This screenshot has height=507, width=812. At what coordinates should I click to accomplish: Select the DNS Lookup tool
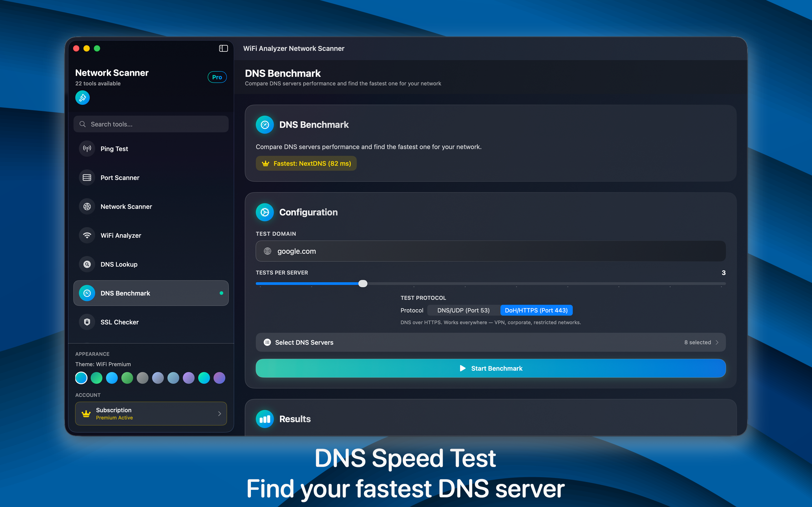tap(119, 264)
